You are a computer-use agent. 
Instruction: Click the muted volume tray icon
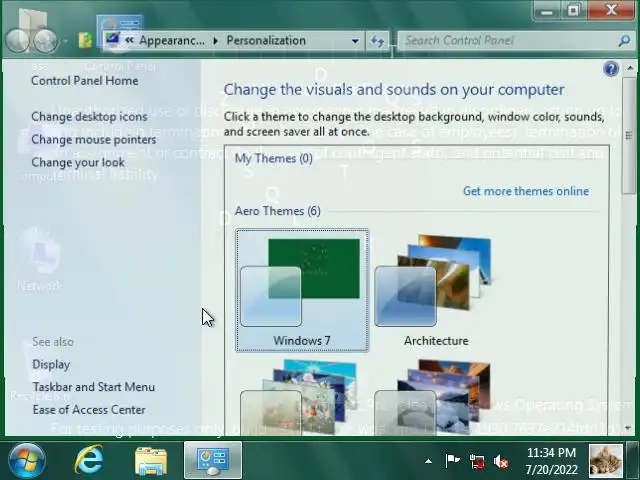[x=501, y=462]
